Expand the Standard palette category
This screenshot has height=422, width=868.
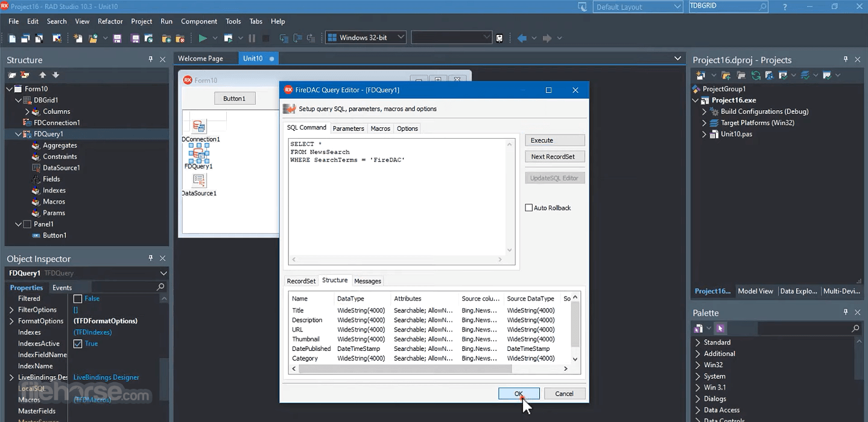[x=698, y=342]
